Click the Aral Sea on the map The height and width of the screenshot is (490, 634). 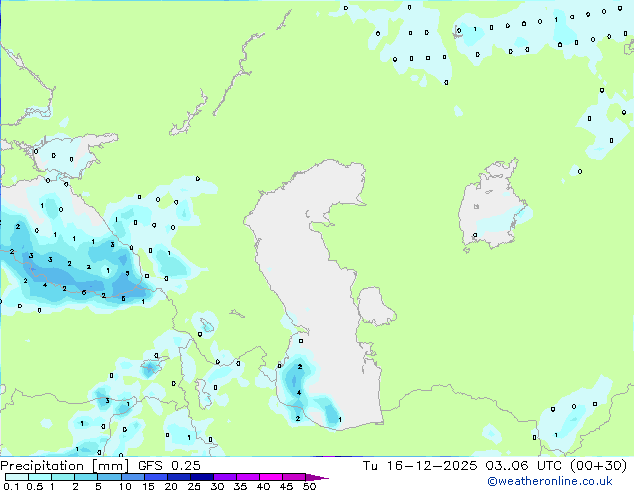491,206
